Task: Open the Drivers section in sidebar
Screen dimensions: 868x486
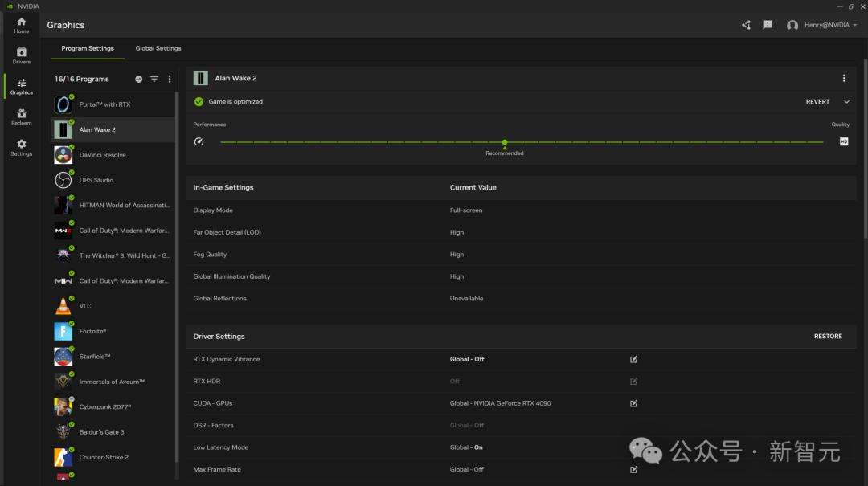Action: (22, 55)
